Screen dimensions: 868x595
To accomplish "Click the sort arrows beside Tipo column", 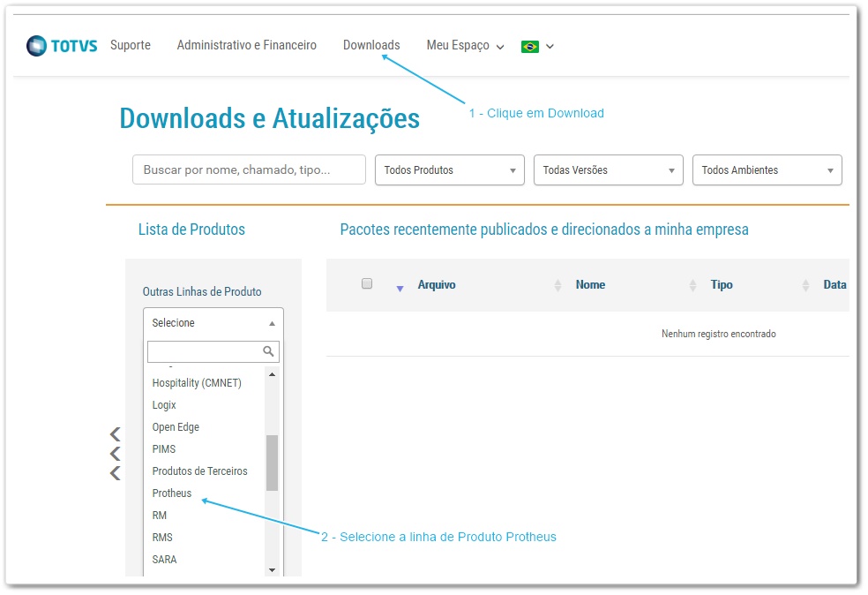I will tap(805, 285).
